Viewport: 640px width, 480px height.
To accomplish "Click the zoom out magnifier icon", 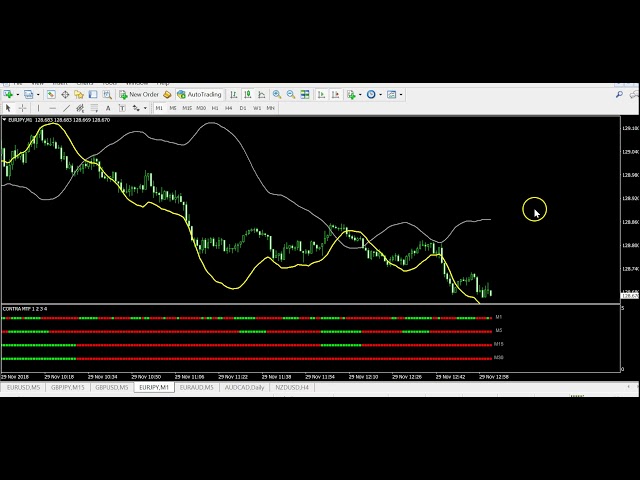I will 291,95.
